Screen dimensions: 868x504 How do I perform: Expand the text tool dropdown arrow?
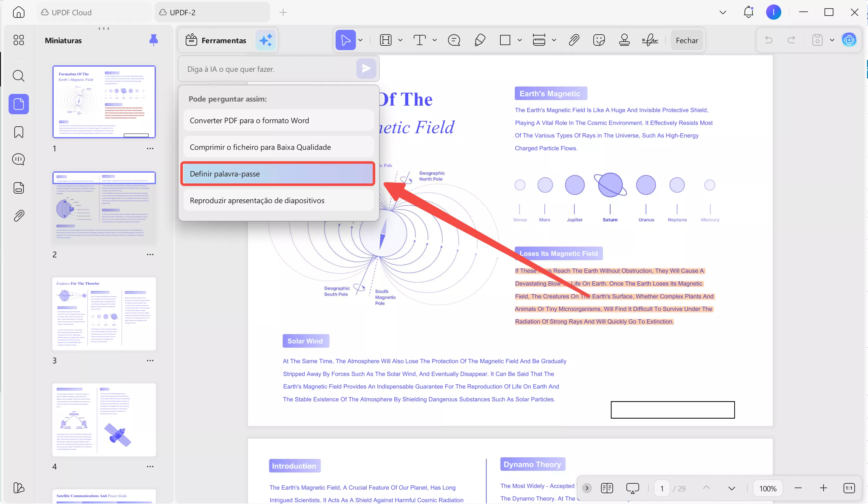[x=435, y=40]
